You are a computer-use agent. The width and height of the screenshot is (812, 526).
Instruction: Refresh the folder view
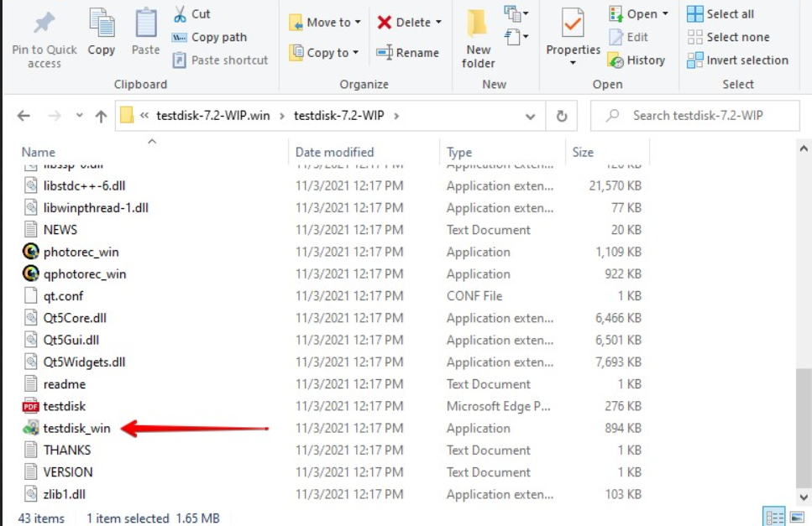tap(562, 116)
